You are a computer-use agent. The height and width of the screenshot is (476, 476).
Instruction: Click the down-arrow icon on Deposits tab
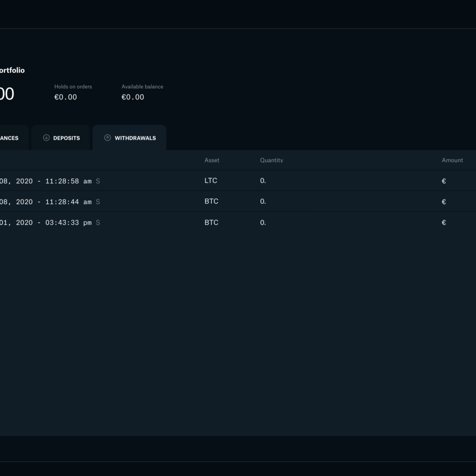tap(46, 138)
